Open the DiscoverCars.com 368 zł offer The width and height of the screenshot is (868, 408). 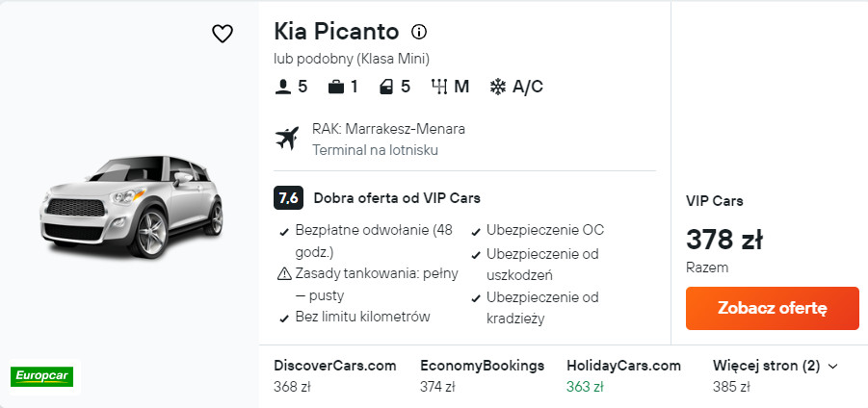335,376
